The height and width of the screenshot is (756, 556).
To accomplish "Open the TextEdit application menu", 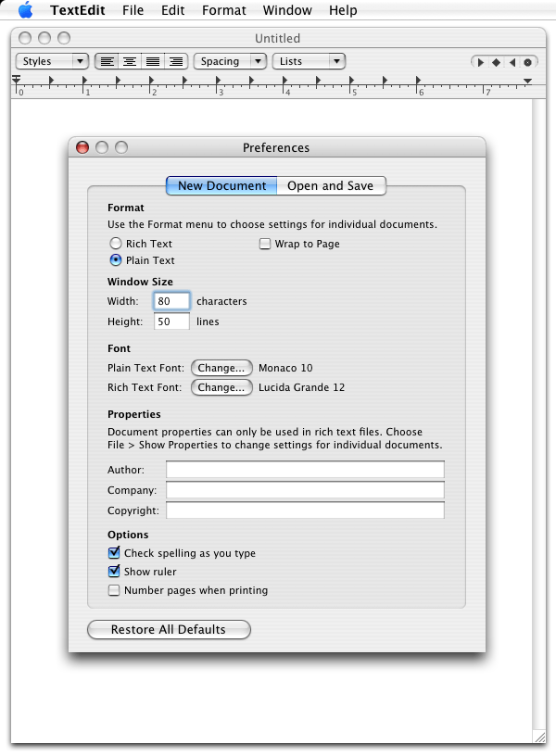I will [x=78, y=10].
